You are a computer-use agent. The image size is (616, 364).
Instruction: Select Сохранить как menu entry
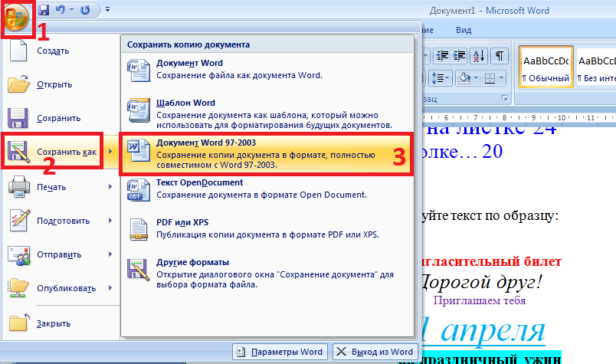53,152
